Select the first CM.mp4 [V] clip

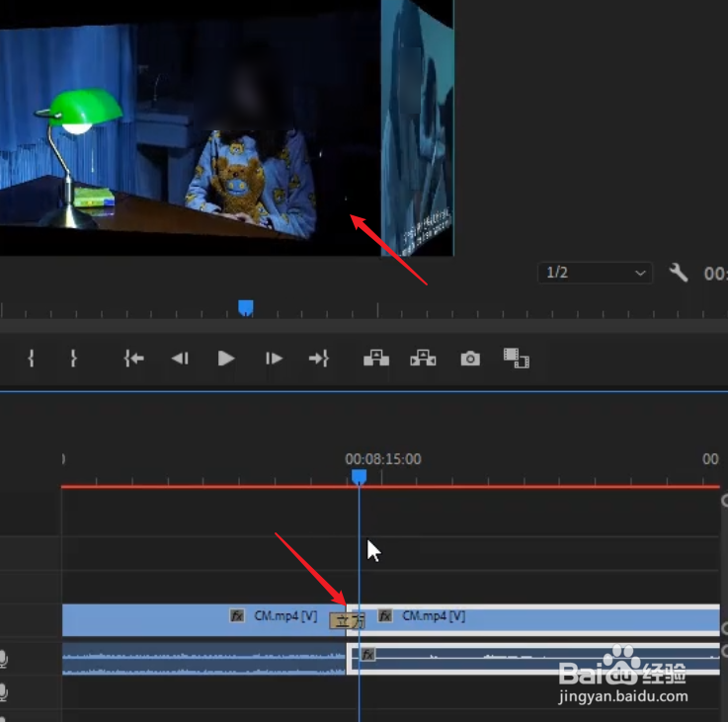coord(204,620)
